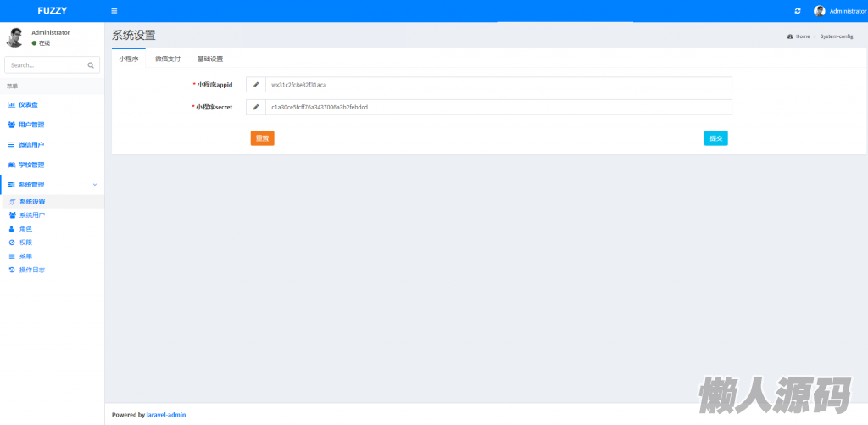
Task: Open the Administrator user menu name
Action: 847,11
